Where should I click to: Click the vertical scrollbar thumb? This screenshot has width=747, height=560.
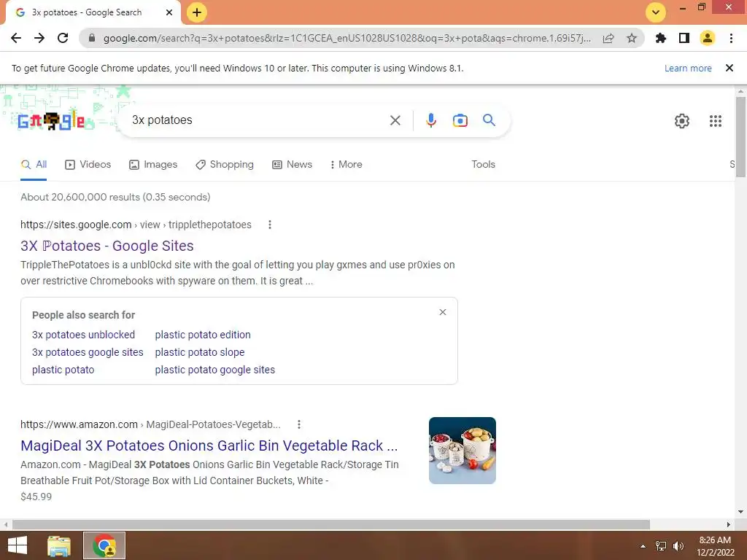[740, 137]
